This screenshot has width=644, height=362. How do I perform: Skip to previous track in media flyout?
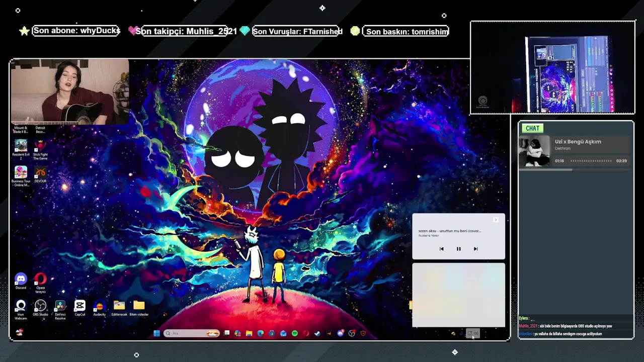click(441, 249)
